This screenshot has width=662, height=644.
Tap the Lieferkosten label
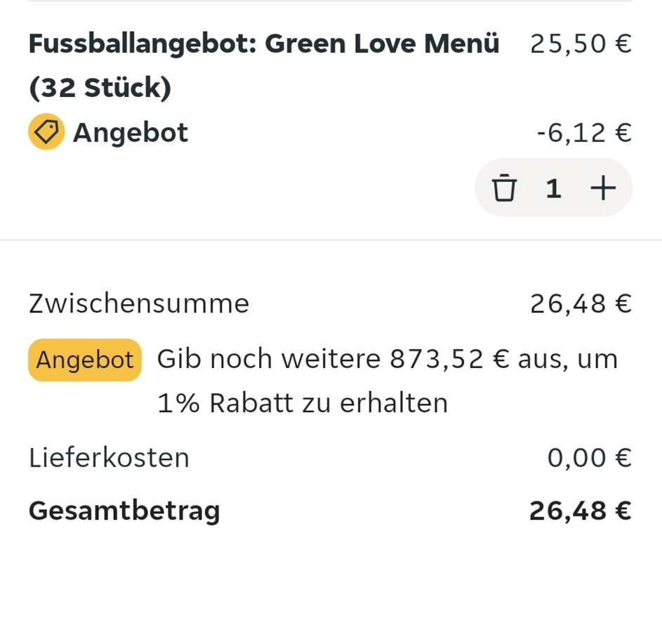click(x=109, y=458)
